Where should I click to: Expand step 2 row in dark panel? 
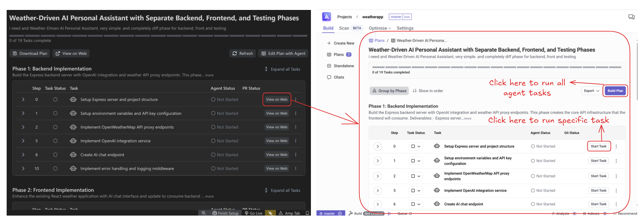(23, 127)
